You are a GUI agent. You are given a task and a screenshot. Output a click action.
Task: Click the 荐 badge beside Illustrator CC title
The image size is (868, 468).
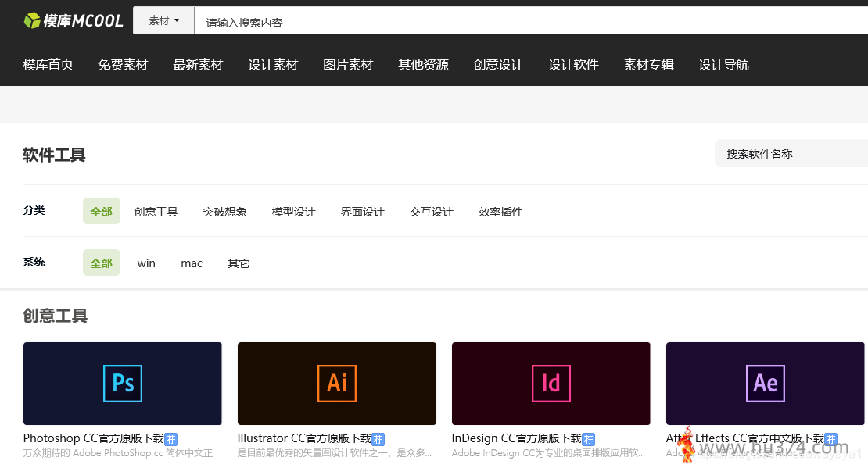coord(378,439)
